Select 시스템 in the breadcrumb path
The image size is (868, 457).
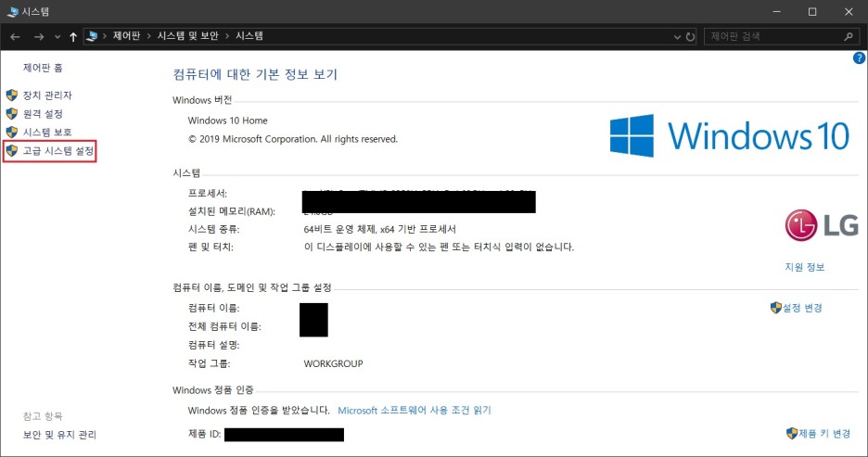coord(249,36)
